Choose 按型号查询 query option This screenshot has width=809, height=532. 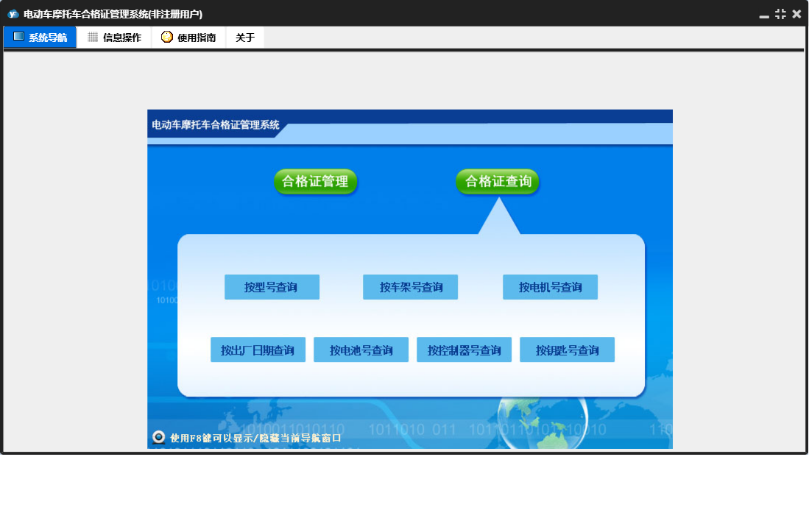coord(272,287)
